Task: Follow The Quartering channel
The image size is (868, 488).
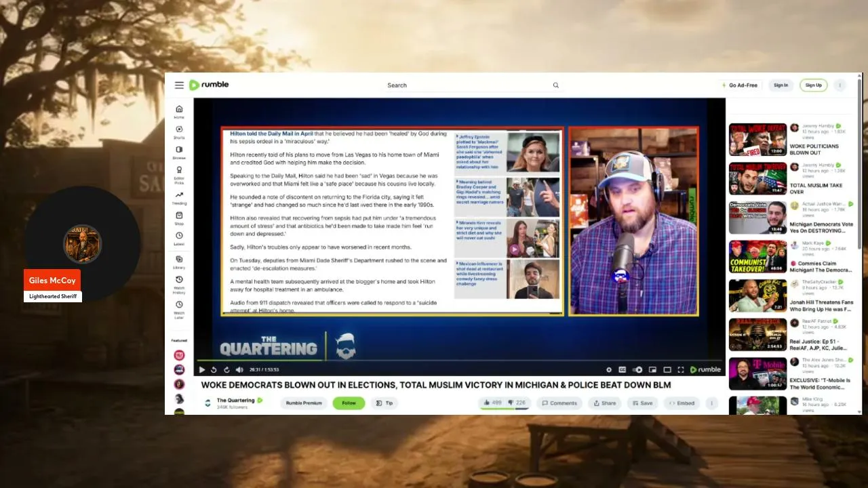Action: click(349, 403)
